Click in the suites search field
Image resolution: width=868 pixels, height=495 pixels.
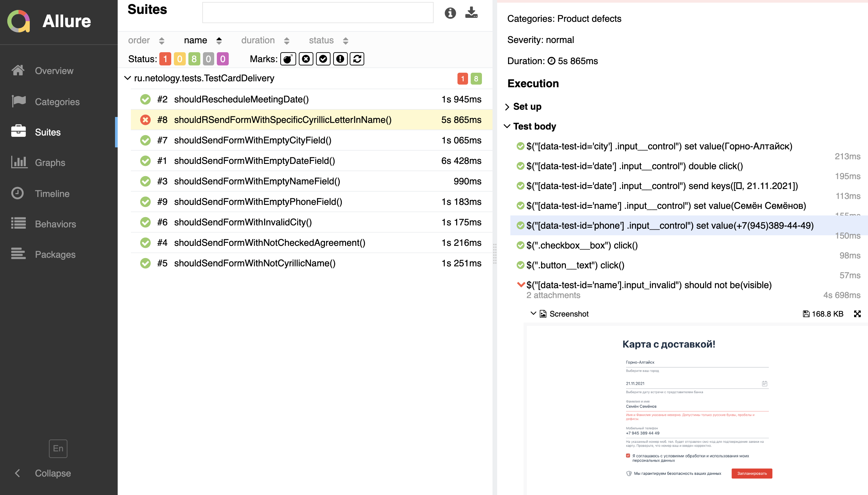[318, 13]
